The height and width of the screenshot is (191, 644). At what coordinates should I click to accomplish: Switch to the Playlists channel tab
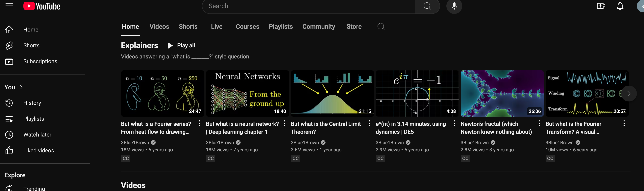pyautogui.click(x=281, y=27)
